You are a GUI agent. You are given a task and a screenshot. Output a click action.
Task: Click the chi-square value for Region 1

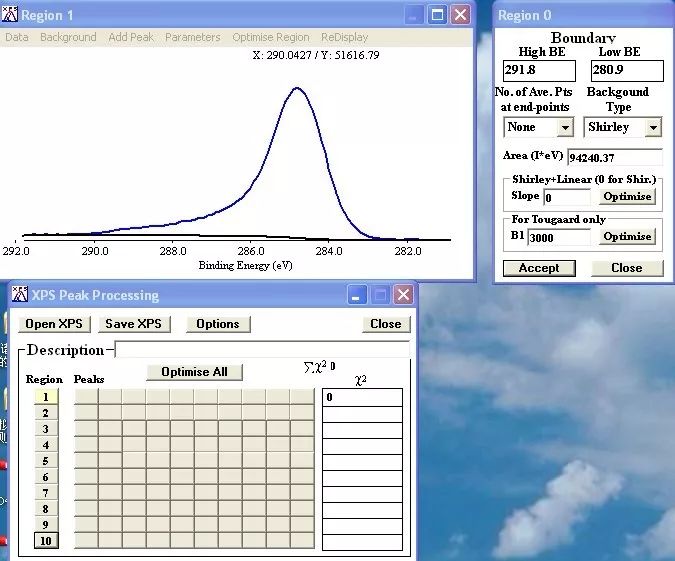pos(362,397)
